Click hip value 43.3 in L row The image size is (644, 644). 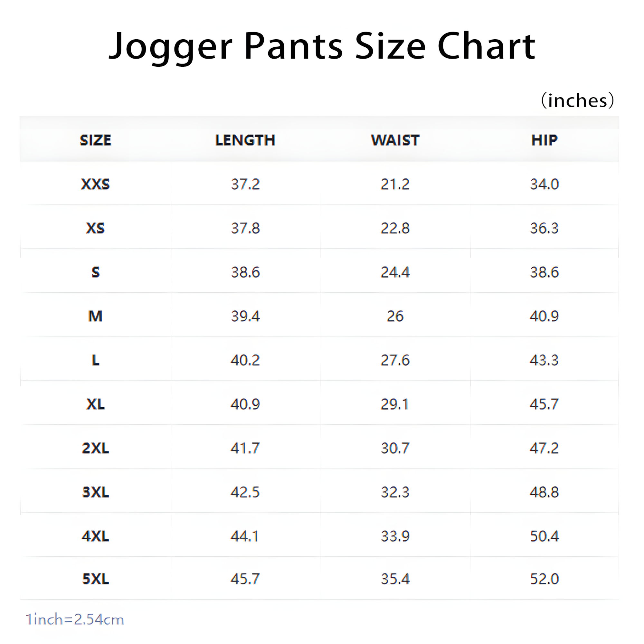544,360
